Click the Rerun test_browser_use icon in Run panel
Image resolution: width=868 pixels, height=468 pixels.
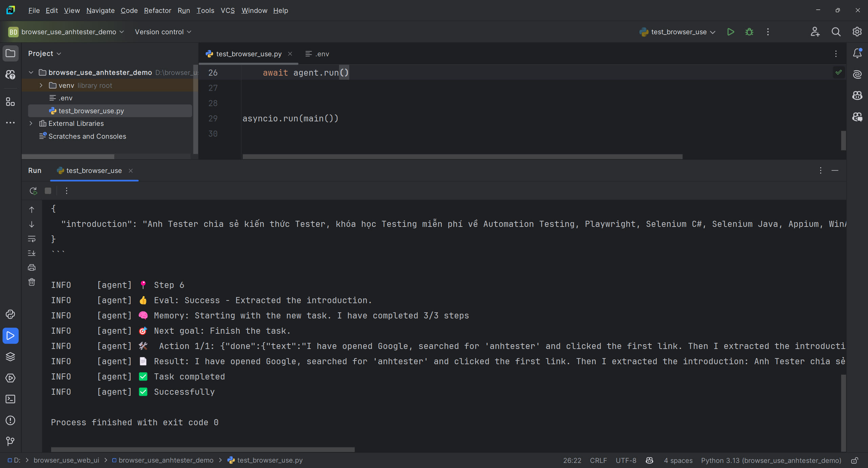(33, 191)
